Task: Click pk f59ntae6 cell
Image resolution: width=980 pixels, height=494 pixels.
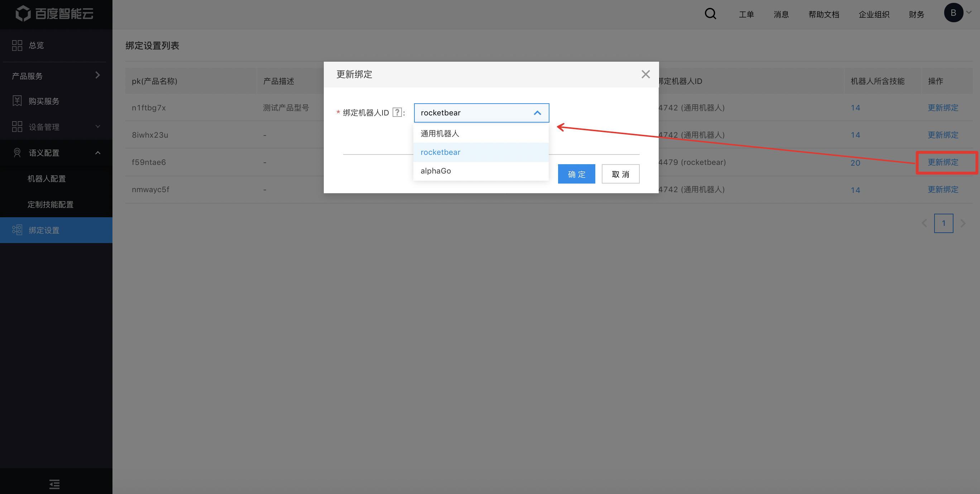Action: tap(149, 162)
